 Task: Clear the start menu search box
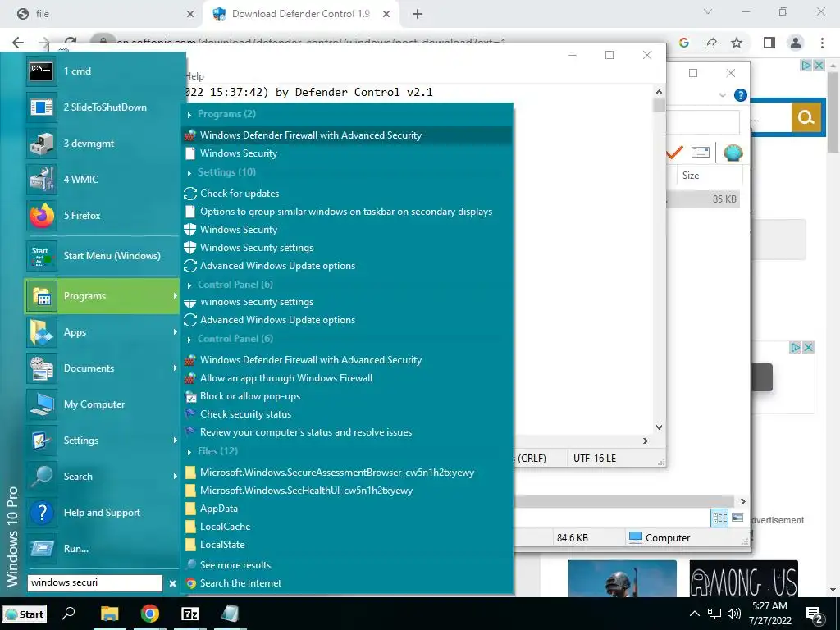[172, 583]
